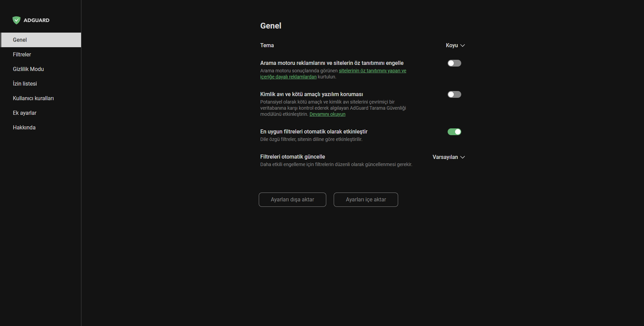Image resolution: width=644 pixels, height=326 pixels.
Task: Click the Tema setting label
Action: coord(267,45)
